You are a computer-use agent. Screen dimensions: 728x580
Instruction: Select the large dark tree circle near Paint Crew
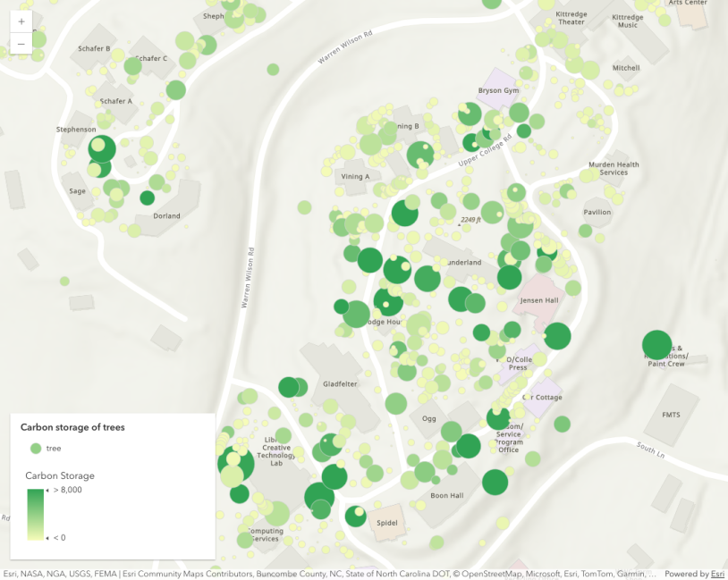coord(657,345)
